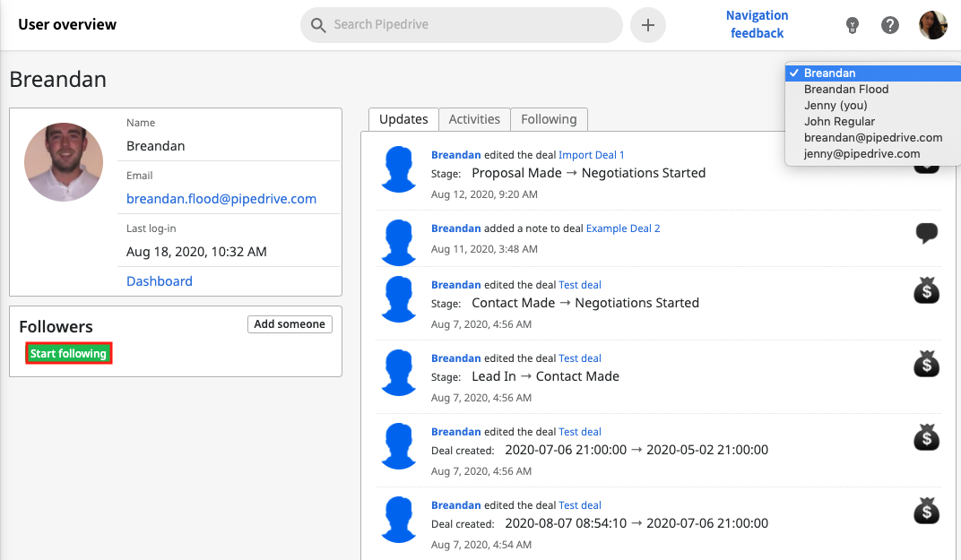This screenshot has width=961, height=560.
Task: Select Breandan in the user dropdown list
Action: (873, 73)
